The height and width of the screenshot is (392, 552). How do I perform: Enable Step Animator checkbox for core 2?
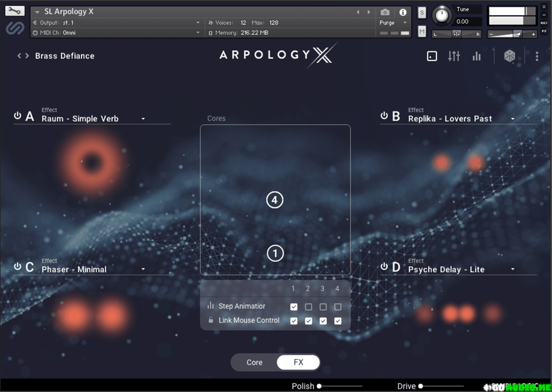click(308, 306)
